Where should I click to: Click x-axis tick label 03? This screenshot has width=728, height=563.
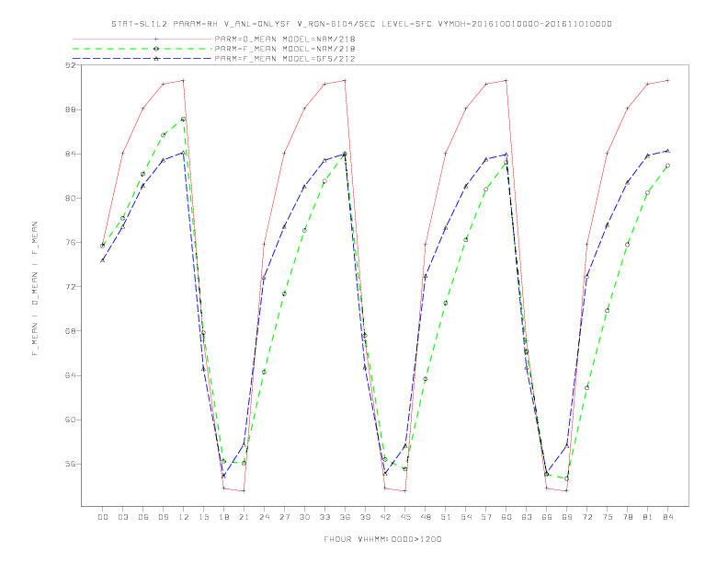pyautogui.click(x=122, y=517)
